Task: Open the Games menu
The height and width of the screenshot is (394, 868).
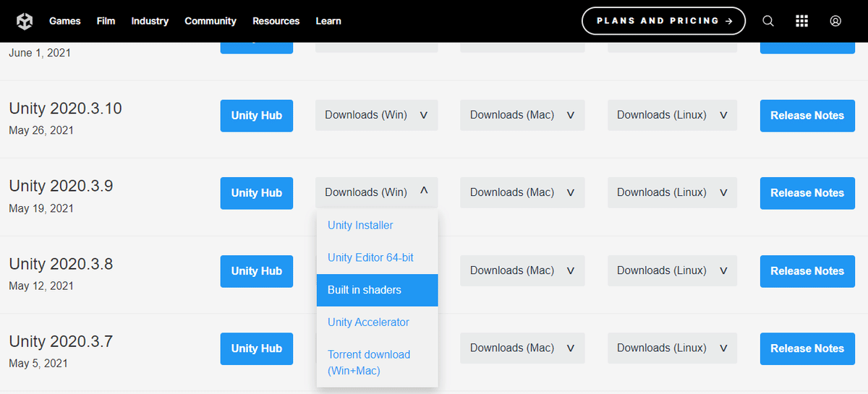Action: (x=65, y=21)
